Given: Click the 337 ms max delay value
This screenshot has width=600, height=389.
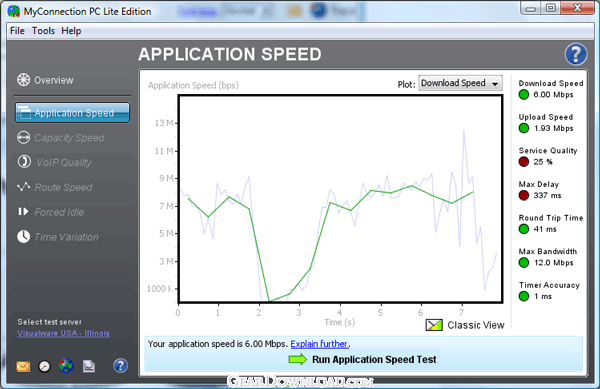Looking at the screenshot, I should click(547, 195).
